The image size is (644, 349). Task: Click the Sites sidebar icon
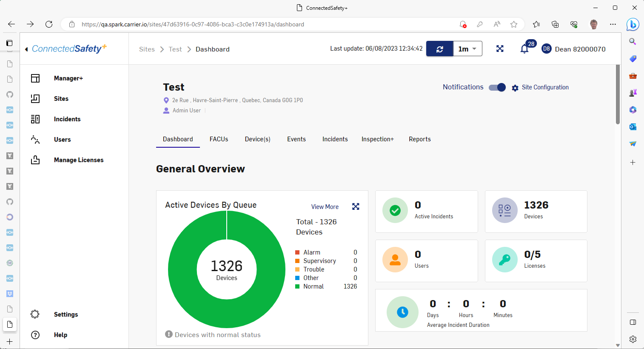[x=35, y=99]
